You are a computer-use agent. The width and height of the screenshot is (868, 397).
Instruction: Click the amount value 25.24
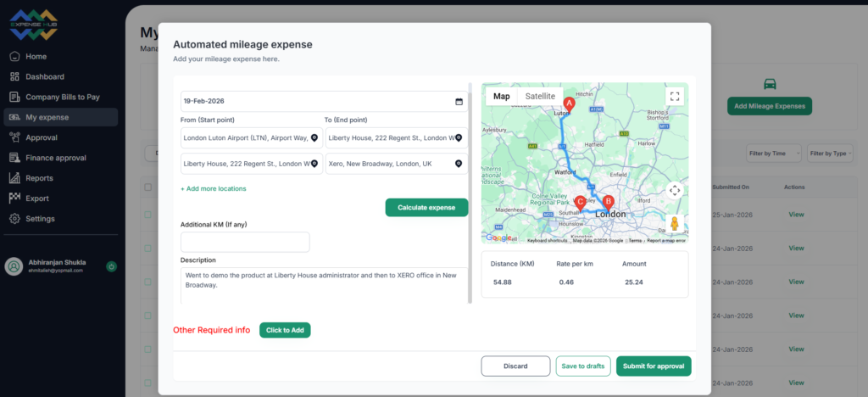pos(634,282)
